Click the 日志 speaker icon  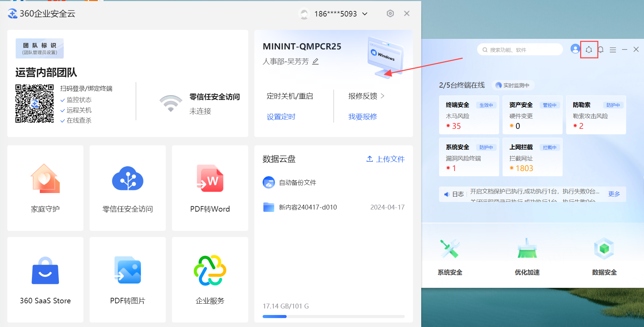[x=447, y=194]
